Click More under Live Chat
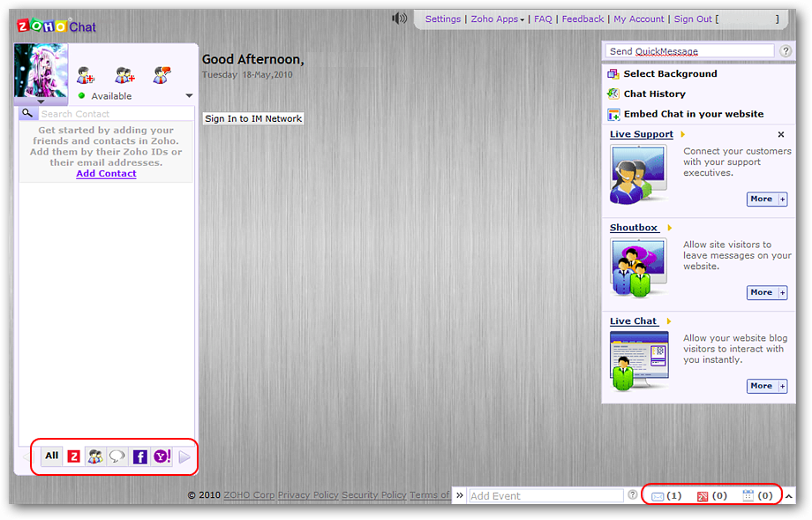 point(767,386)
